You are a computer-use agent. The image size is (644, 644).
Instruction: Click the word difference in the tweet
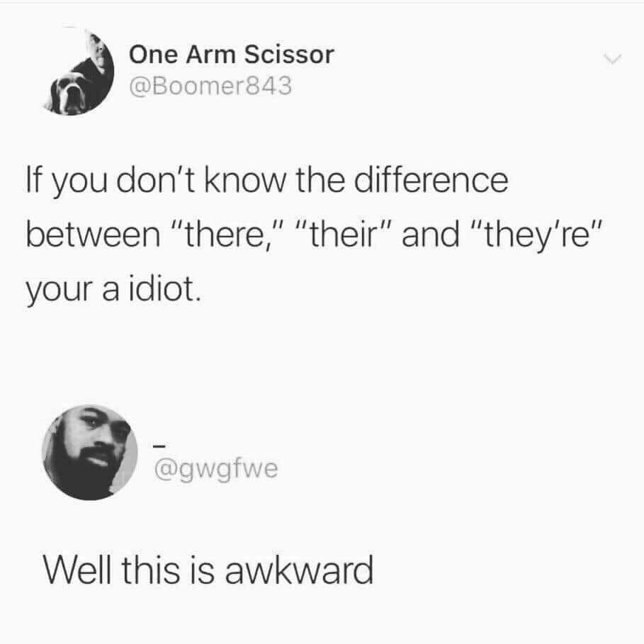[x=431, y=180]
